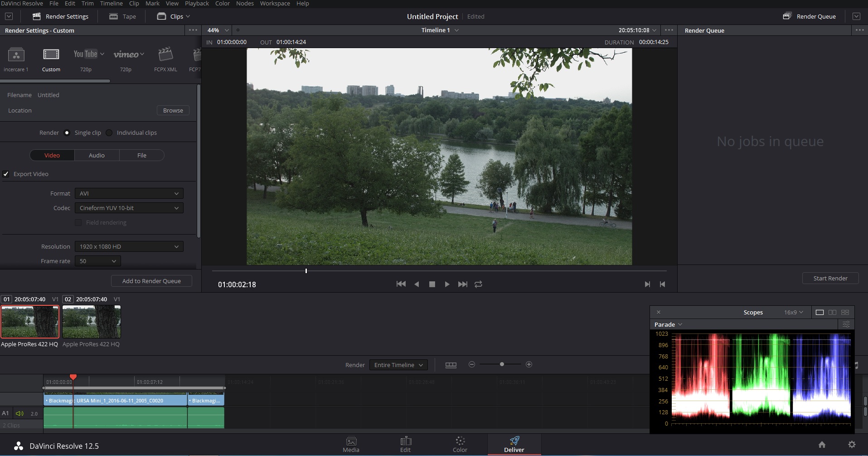Screen dimensions: 868x456
Task: Click the Start Render button
Action: click(830, 278)
